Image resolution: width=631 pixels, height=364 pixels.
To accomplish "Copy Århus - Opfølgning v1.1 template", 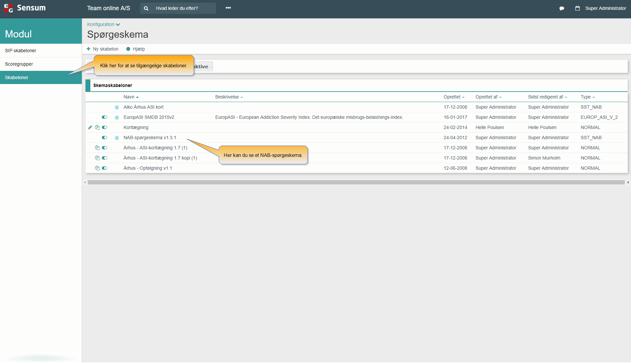I will pos(97,168).
